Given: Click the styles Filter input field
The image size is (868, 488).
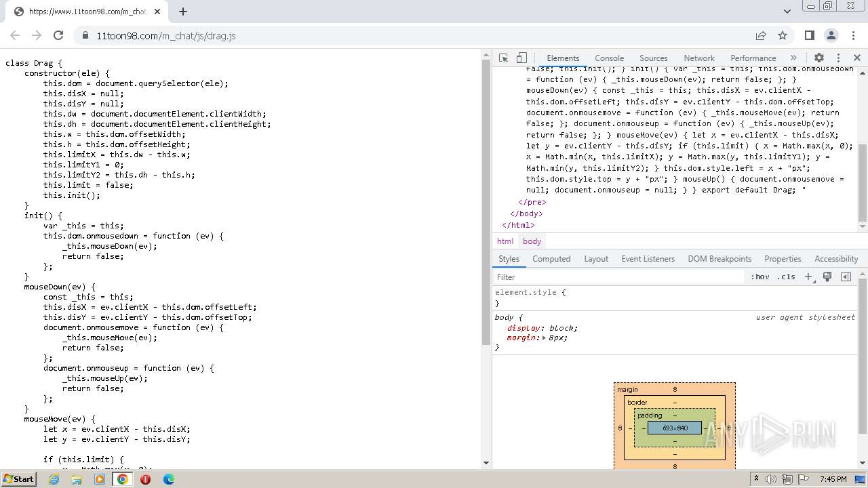Looking at the screenshot, I should pyautogui.click(x=619, y=277).
